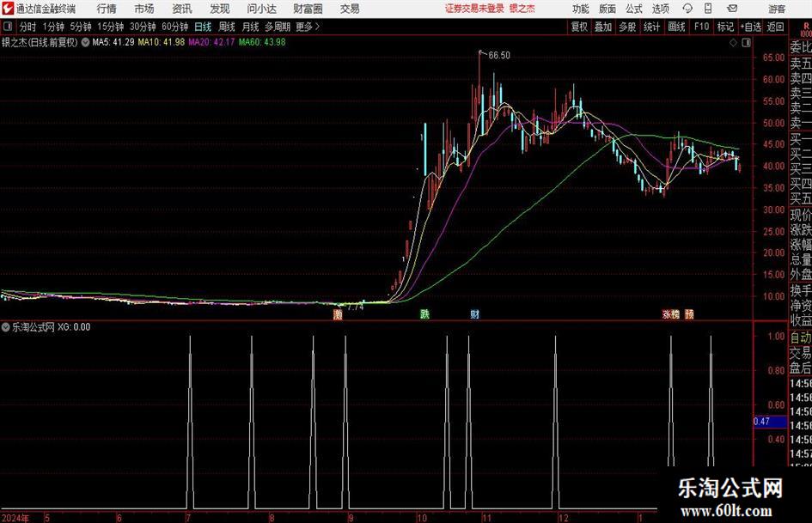Click the 叠加 overlay button
The image size is (812, 523).
(603, 27)
